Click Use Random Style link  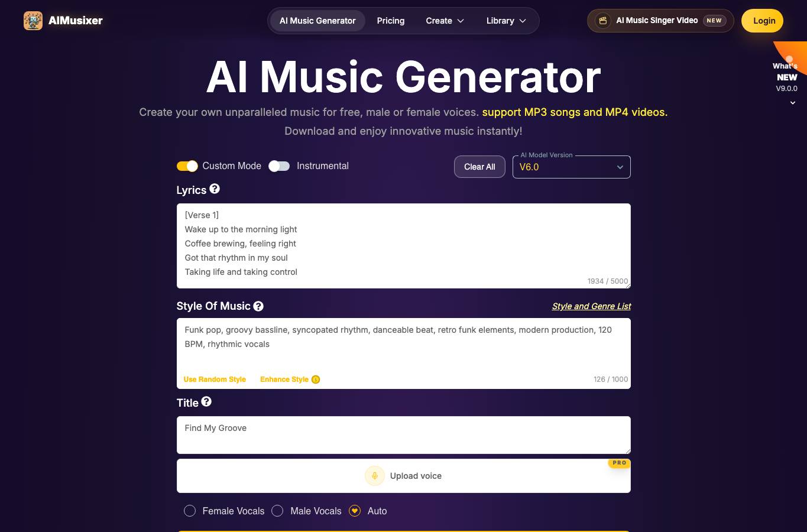coord(215,379)
